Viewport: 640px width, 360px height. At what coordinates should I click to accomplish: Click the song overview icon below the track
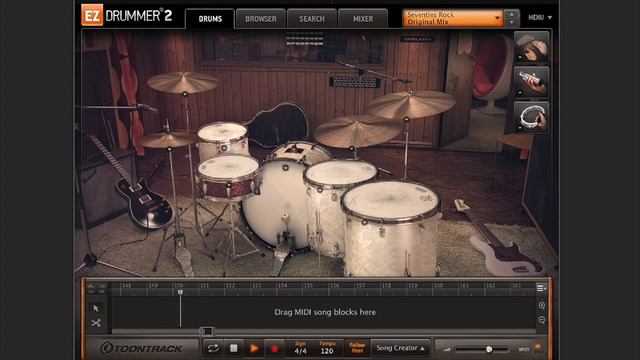(207, 331)
